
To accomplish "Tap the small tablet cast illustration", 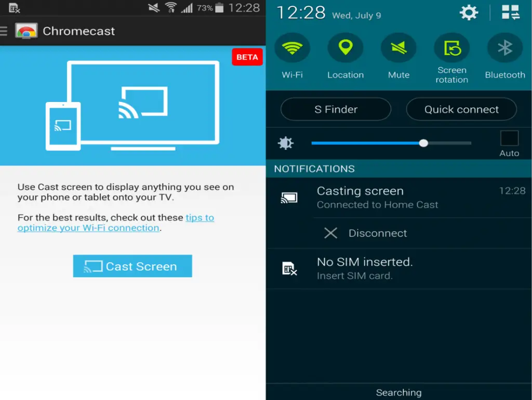I will 63,126.
